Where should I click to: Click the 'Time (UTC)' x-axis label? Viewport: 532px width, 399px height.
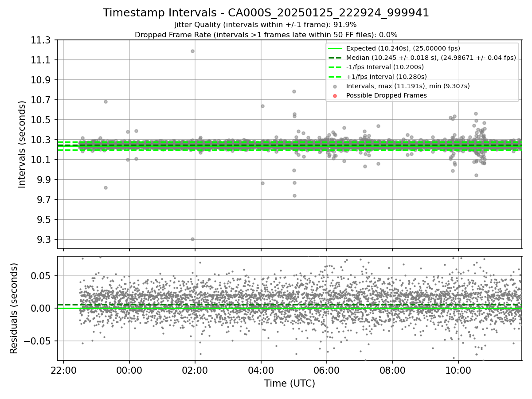289,383
